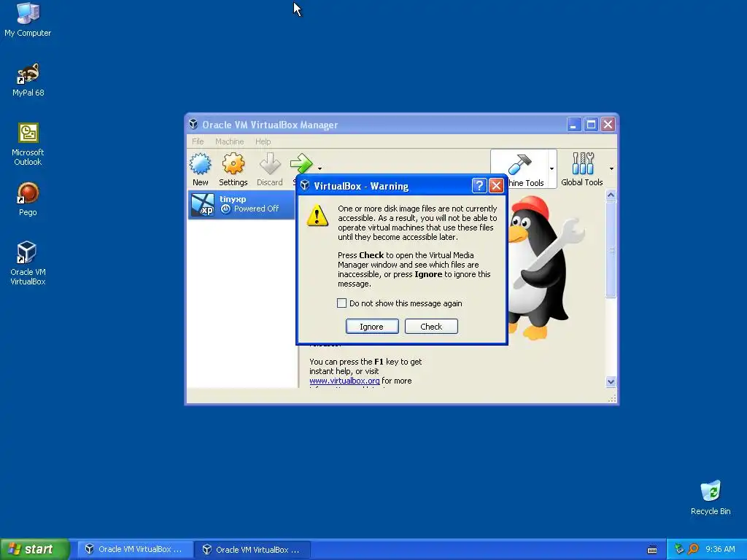The width and height of the screenshot is (747, 560).
Task: Click the Ignore button
Action: tap(372, 327)
